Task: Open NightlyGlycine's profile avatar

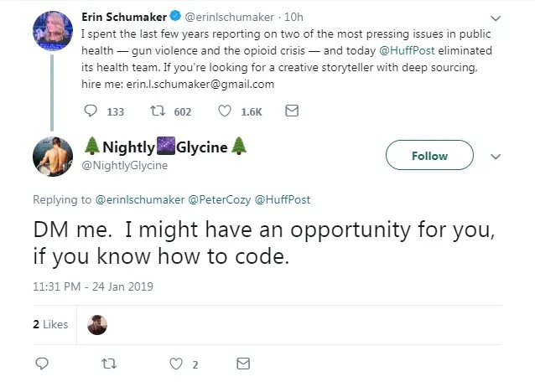Action: [x=53, y=157]
